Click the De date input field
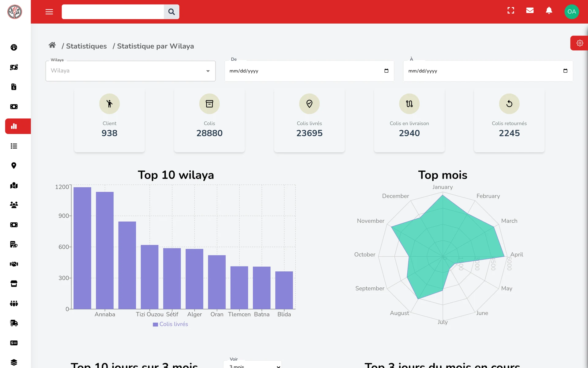The width and height of the screenshot is (588, 368). pyautogui.click(x=309, y=71)
